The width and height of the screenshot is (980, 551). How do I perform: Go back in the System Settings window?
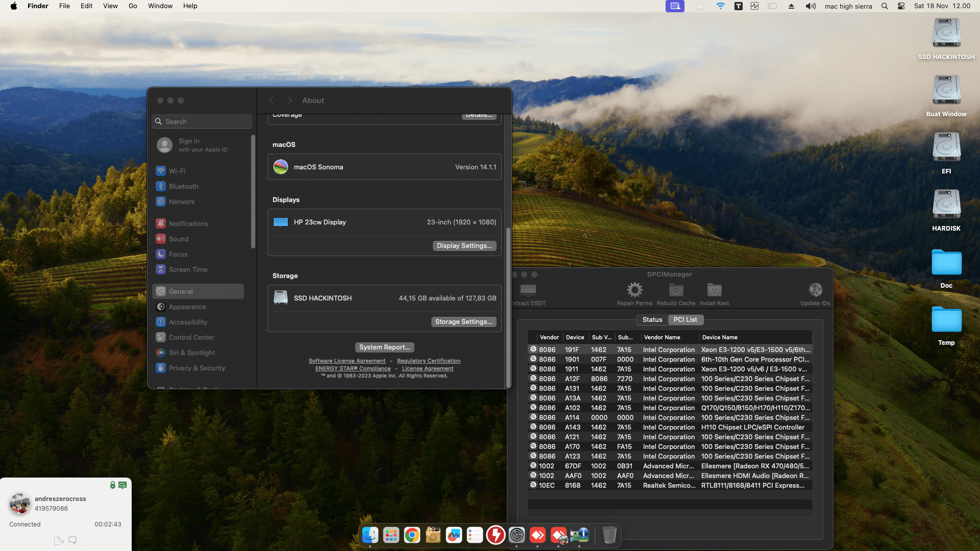(x=272, y=101)
